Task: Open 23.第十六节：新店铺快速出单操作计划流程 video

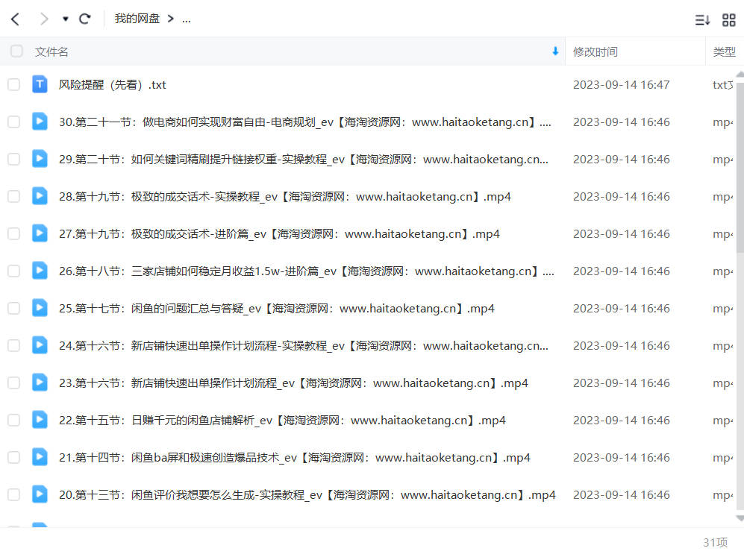Action: tap(293, 383)
